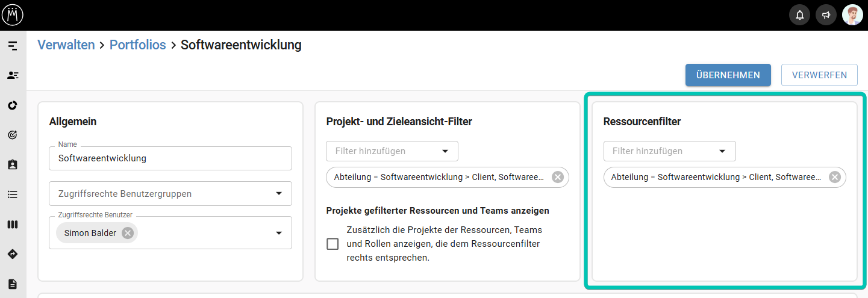Click the ÜBERNEHMEN button
Screen dimensions: 868x298
pos(728,75)
